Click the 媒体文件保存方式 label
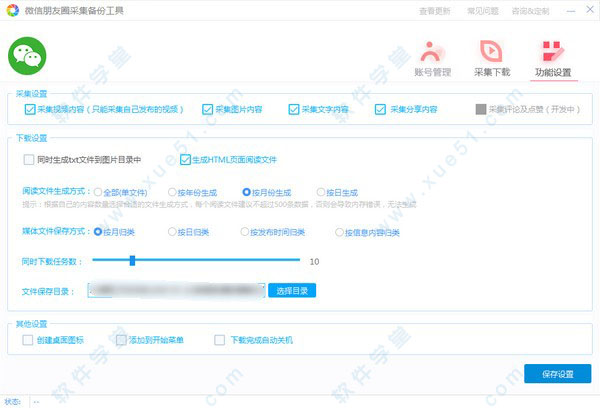The width and height of the screenshot is (600, 408). [x=56, y=231]
